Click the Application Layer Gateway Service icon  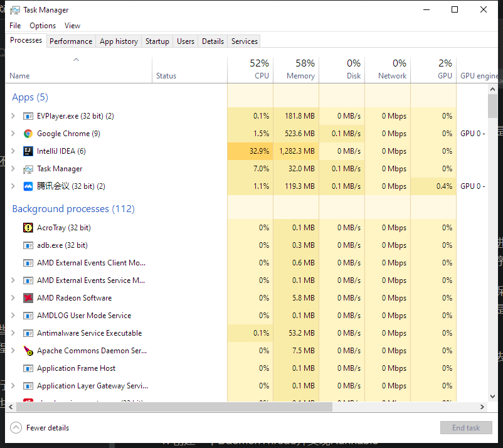pyautogui.click(x=28, y=386)
